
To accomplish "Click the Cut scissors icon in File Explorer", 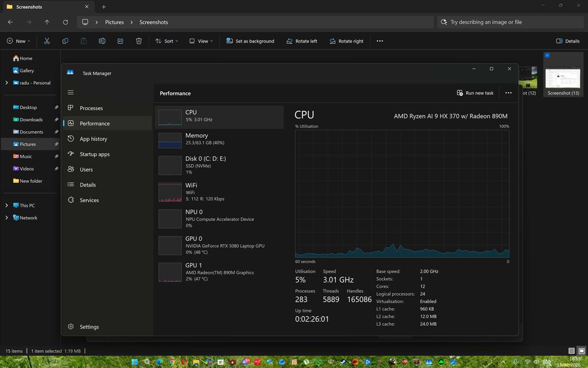I will pos(47,41).
